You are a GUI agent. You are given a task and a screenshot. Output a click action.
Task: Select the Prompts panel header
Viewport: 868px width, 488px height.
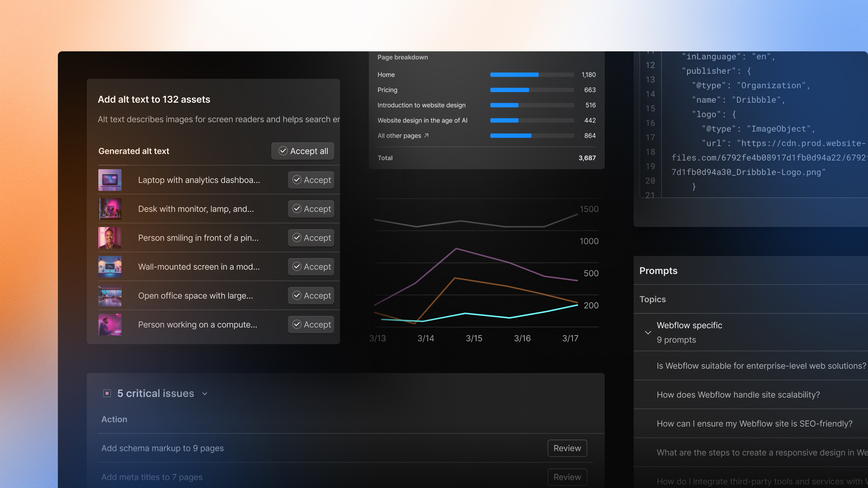[658, 270]
